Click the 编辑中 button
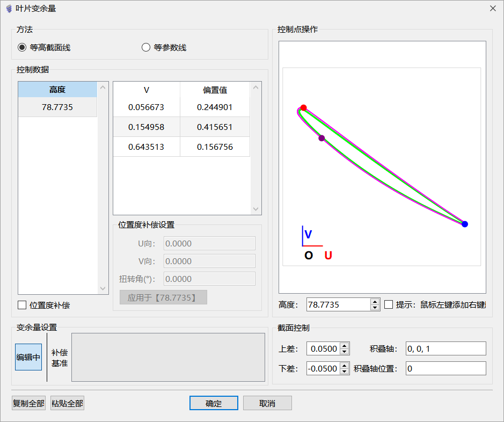Viewport: 504px width, 422px height. (x=28, y=358)
